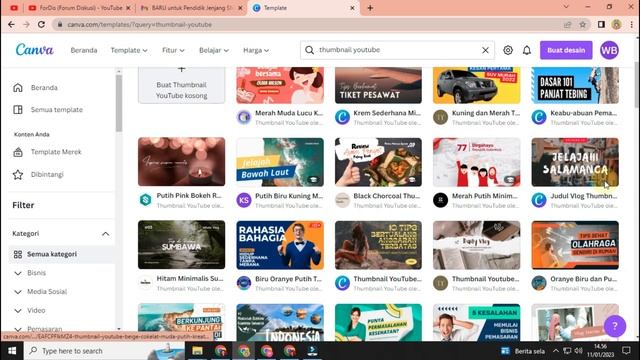Screen dimensions: 640x360
Task: Open the Jelajahi Salamanca thumbnail
Action: [x=575, y=162]
